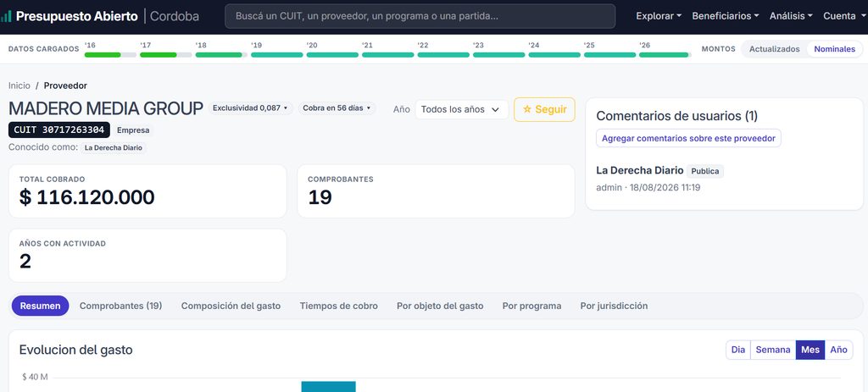This screenshot has height=392, width=868.
Task: Expand the Cobra en 56 días badge
Action: click(337, 108)
